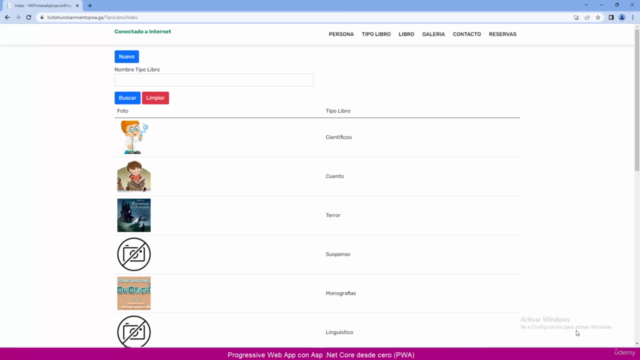Image resolution: width=640 pixels, height=360 pixels.
Task: Click the Nuevo button
Action: [127, 57]
